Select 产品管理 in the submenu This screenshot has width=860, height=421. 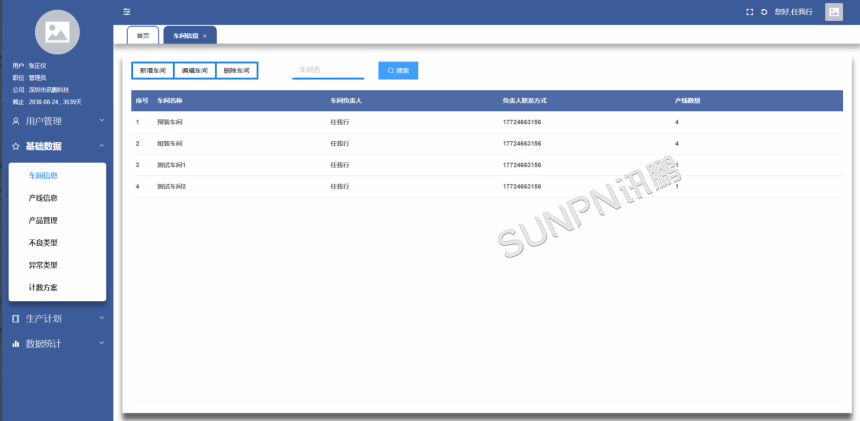[x=43, y=220]
